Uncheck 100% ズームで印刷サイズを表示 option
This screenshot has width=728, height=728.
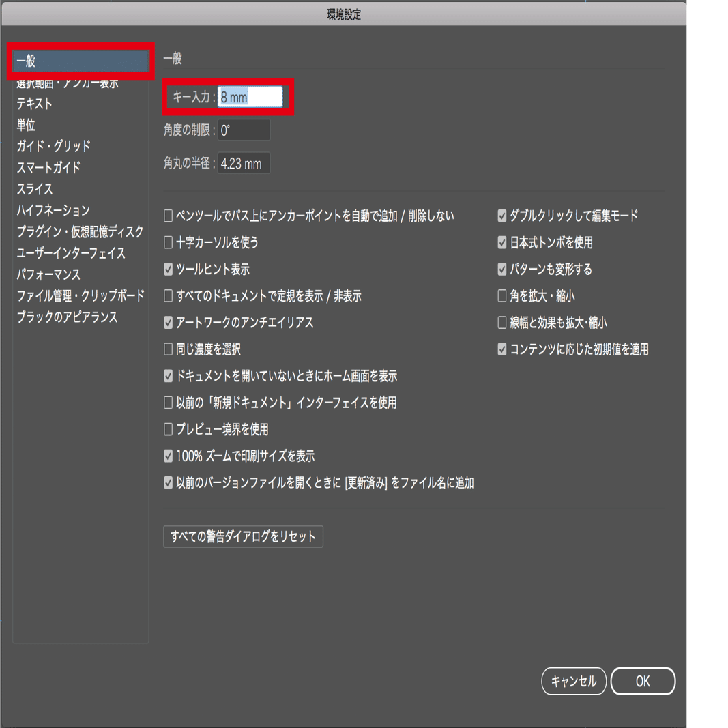pos(168,456)
